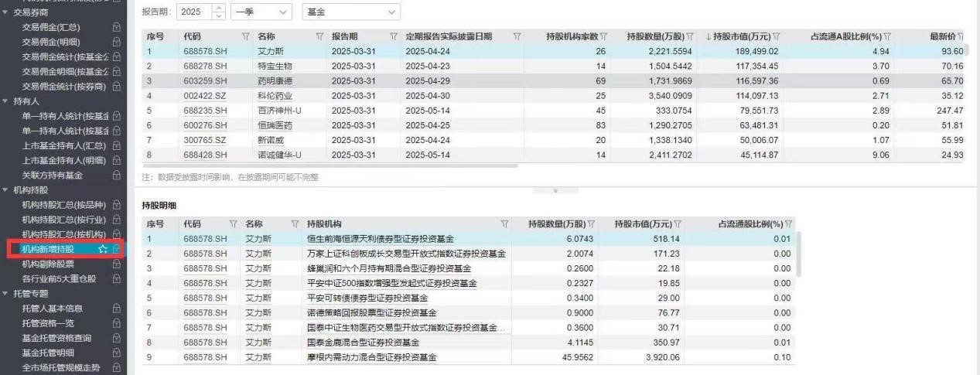Click the lock icon beside 关联方持有基金
980x375 pixels.
coord(117,175)
